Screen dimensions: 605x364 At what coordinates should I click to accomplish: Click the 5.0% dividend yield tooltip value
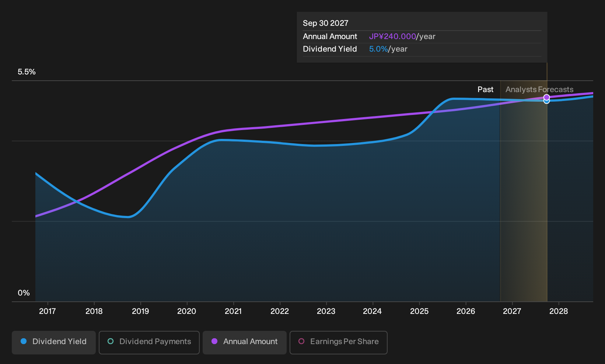coord(378,49)
